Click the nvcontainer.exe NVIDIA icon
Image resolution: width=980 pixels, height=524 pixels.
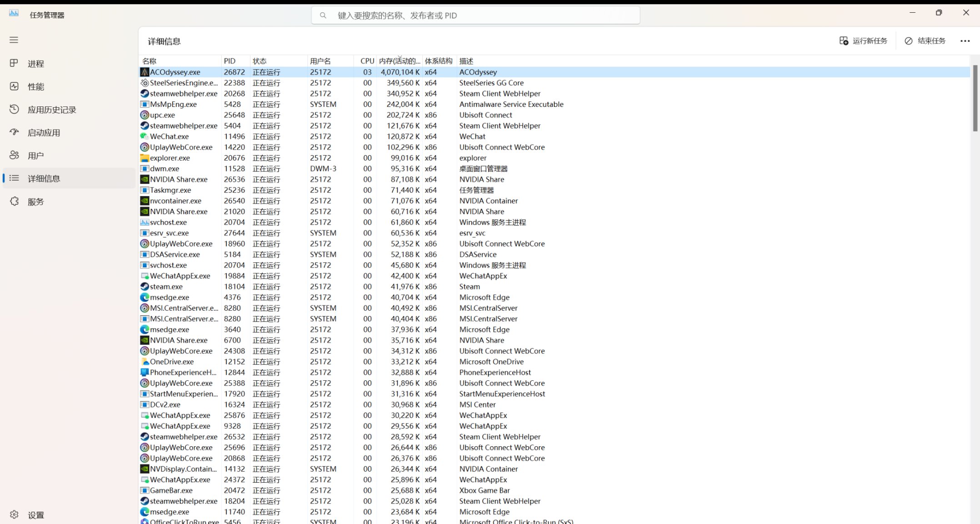145,201
